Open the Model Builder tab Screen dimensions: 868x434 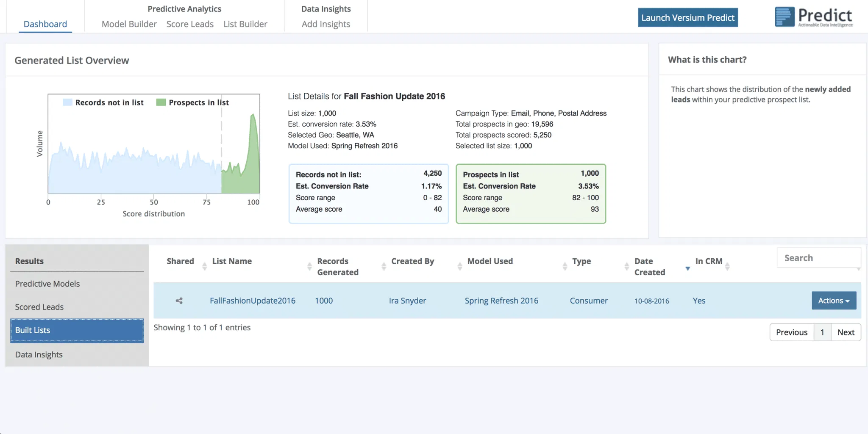coord(129,24)
